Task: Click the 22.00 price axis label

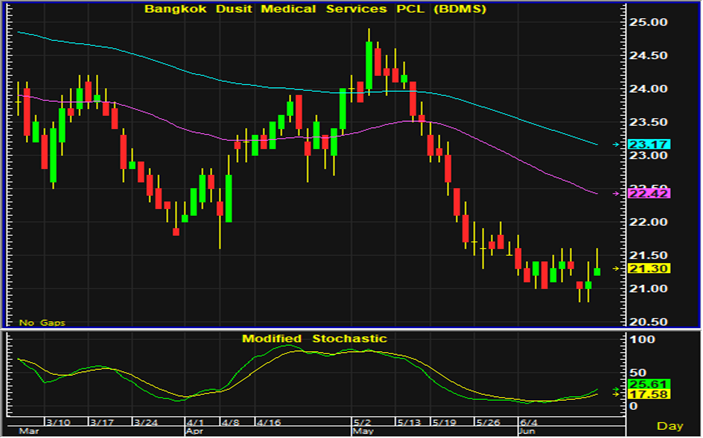Action: [648, 222]
